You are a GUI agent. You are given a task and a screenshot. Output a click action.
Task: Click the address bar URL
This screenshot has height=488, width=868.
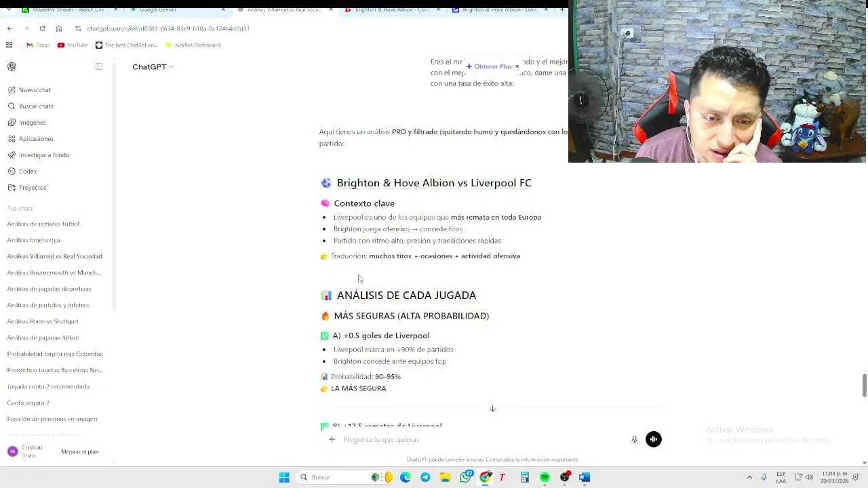tap(168, 28)
